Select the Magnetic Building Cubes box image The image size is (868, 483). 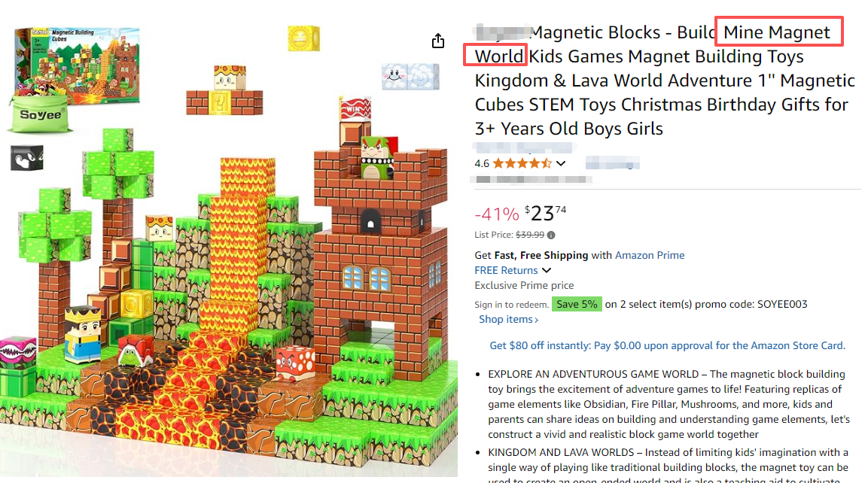pos(78,65)
